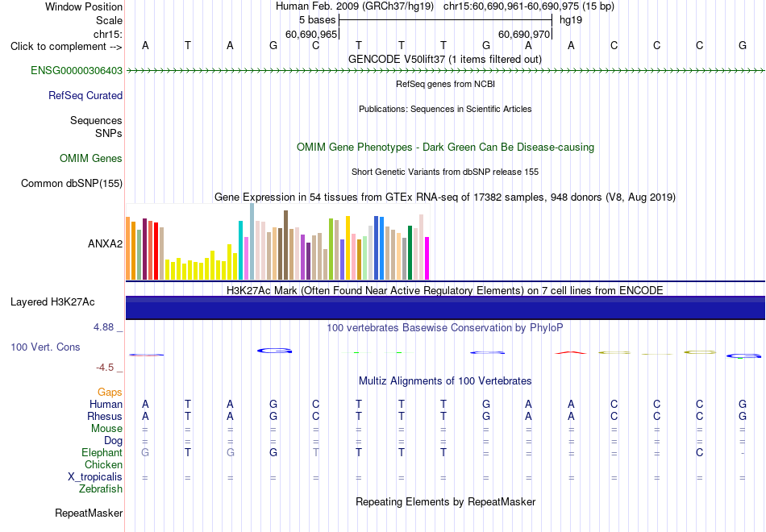Click the 4.88 PhyloP upper value
766x532 pixels.
pos(103,326)
